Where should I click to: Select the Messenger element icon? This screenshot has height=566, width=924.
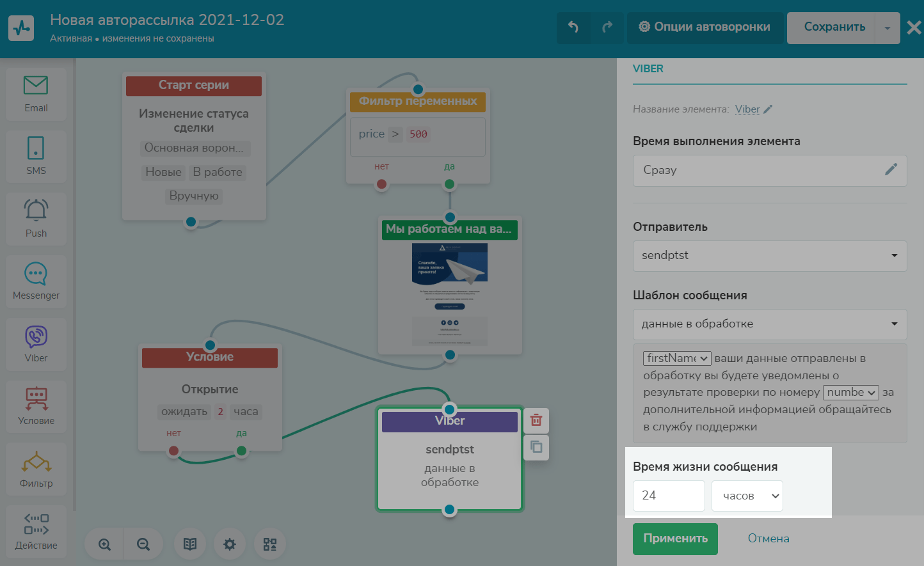[36, 280]
